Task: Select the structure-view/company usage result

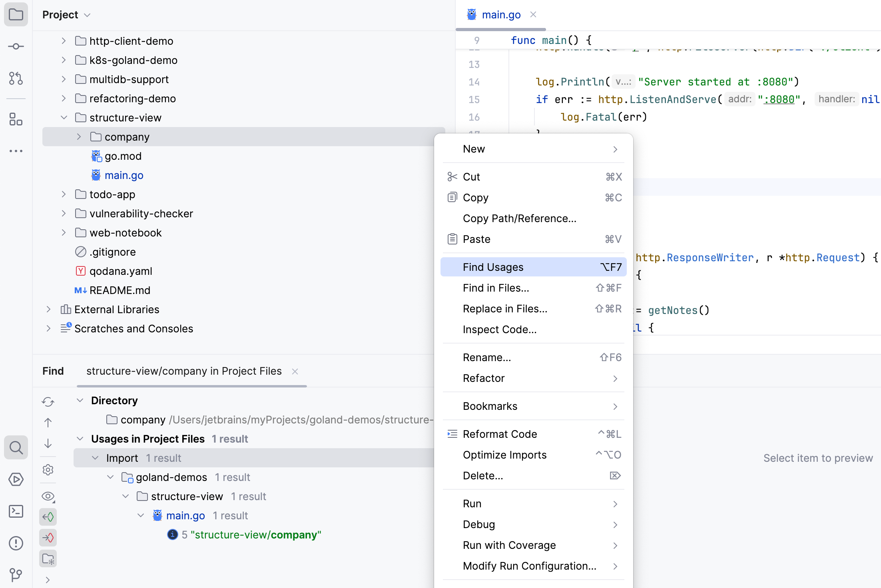Action: tap(256, 534)
